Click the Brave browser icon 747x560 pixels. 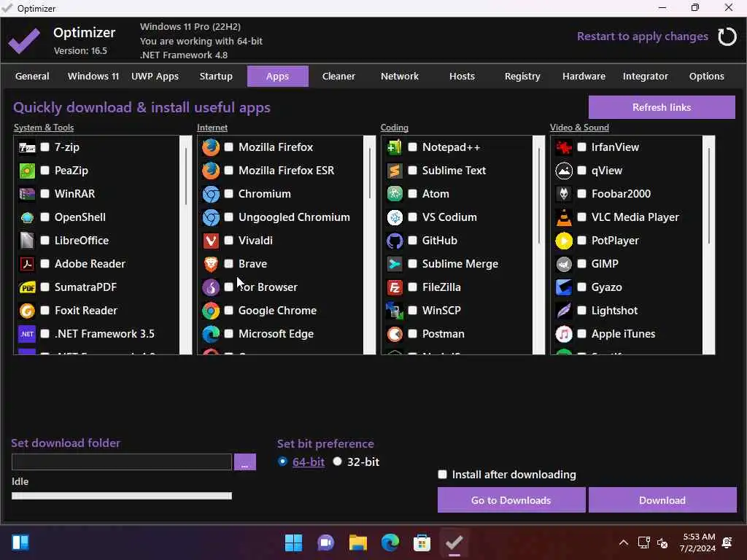[211, 264]
